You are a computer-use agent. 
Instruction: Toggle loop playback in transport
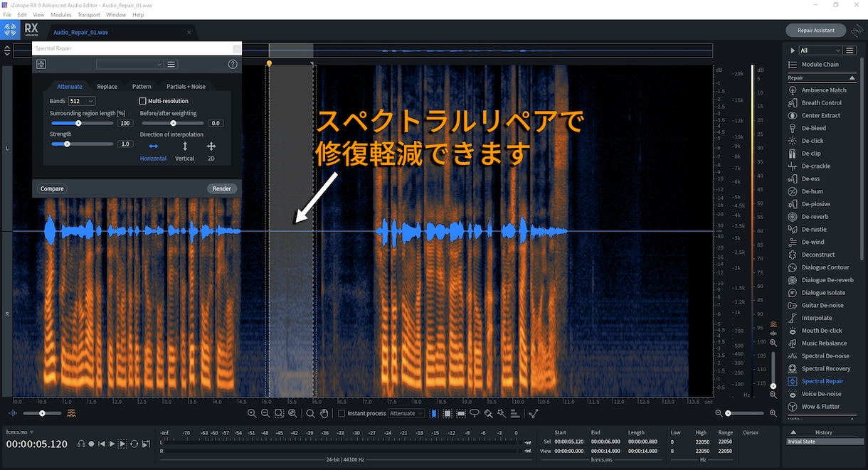coord(134,444)
